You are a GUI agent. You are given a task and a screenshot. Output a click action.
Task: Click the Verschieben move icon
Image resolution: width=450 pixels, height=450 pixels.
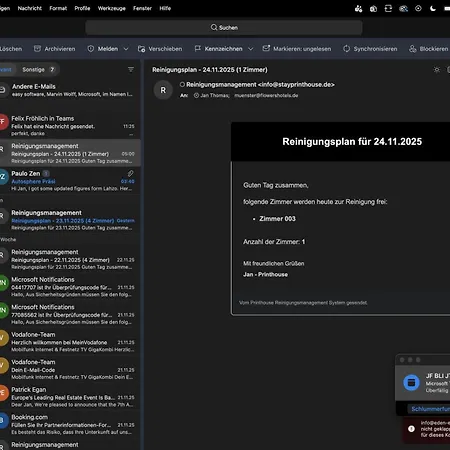pos(141,49)
